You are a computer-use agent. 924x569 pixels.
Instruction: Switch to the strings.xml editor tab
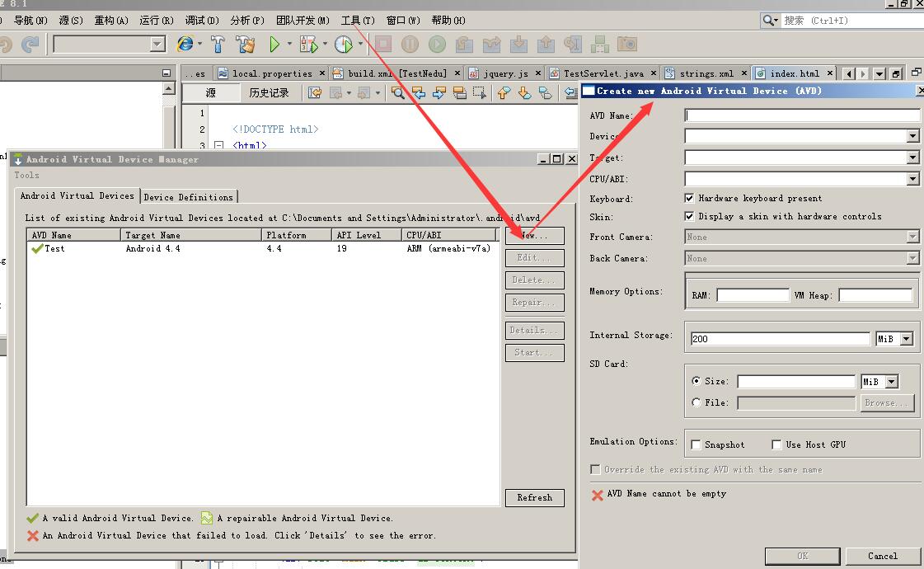(706, 73)
